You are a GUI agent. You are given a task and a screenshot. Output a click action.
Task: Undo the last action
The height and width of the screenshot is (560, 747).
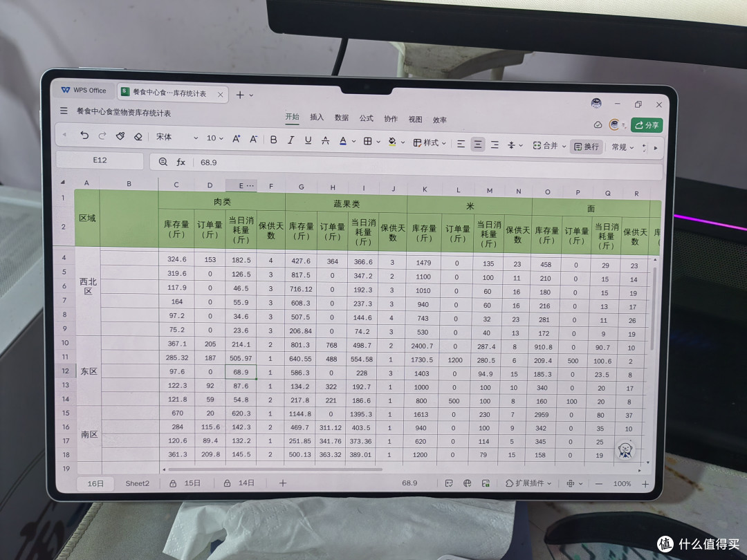(x=84, y=136)
